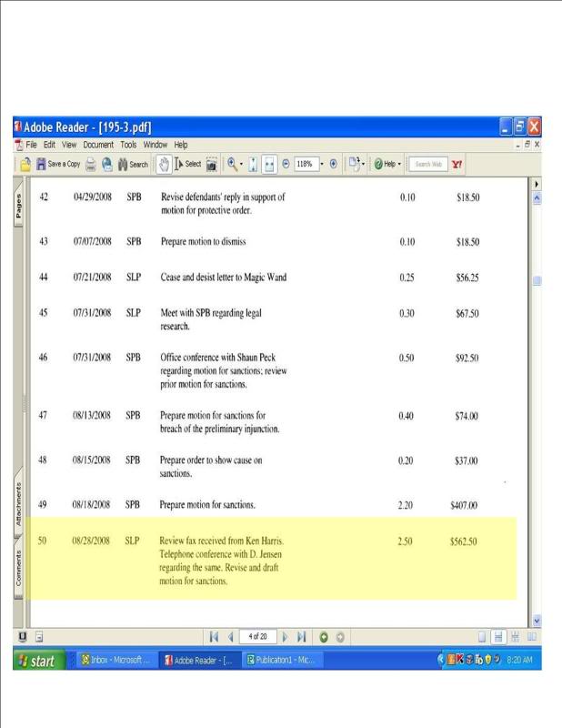
Task: Open the Document menu
Action: click(x=98, y=145)
